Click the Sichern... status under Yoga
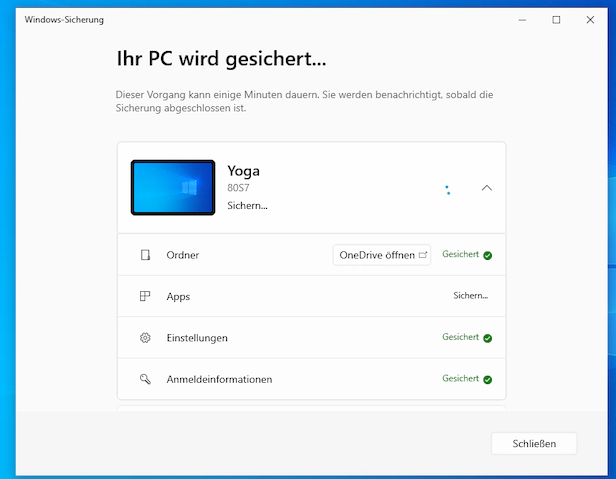 247,206
